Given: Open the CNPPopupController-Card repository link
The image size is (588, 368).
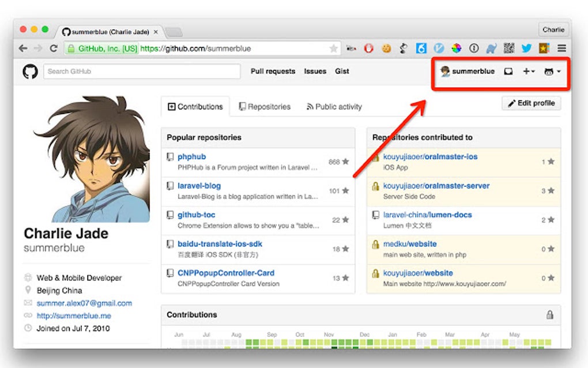Looking at the screenshot, I should [226, 273].
